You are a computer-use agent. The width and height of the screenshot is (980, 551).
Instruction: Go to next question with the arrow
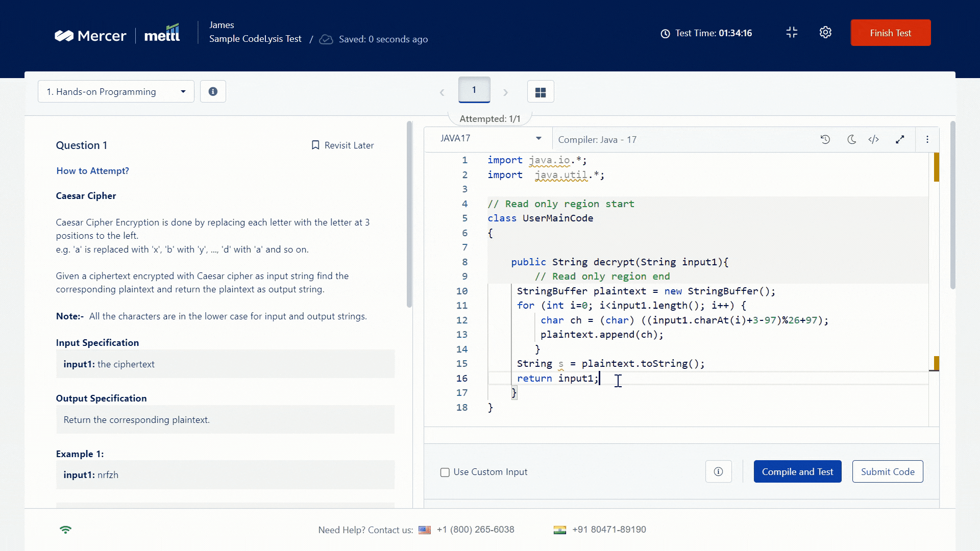pyautogui.click(x=505, y=92)
